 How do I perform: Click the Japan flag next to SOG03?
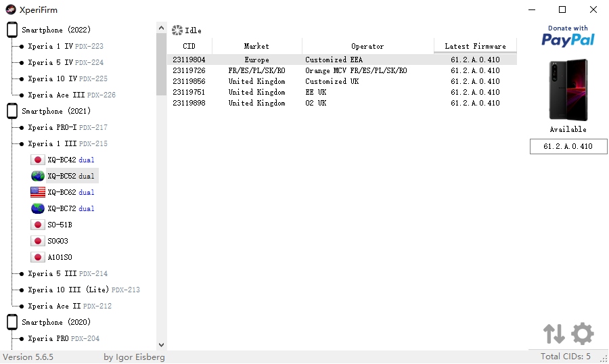[x=38, y=241]
